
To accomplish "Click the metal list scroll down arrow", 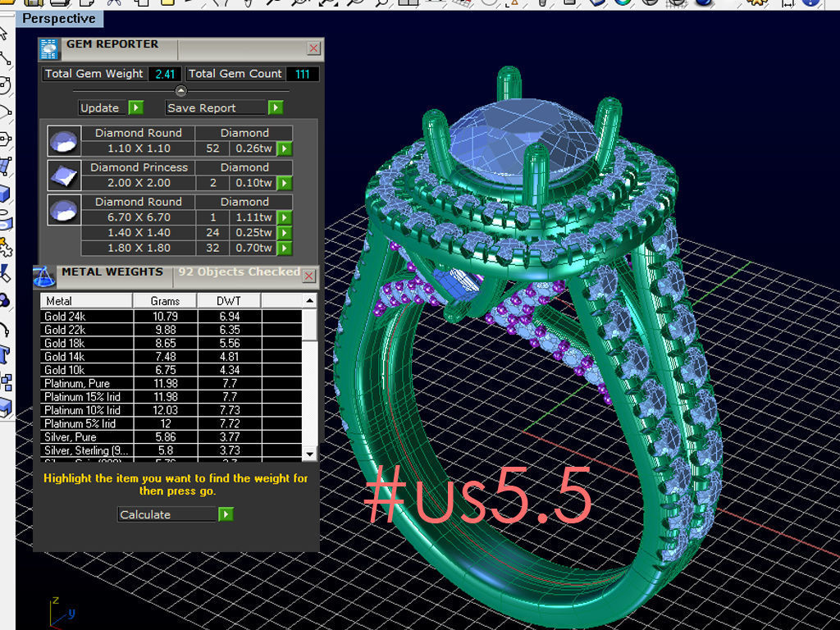I will [309, 454].
